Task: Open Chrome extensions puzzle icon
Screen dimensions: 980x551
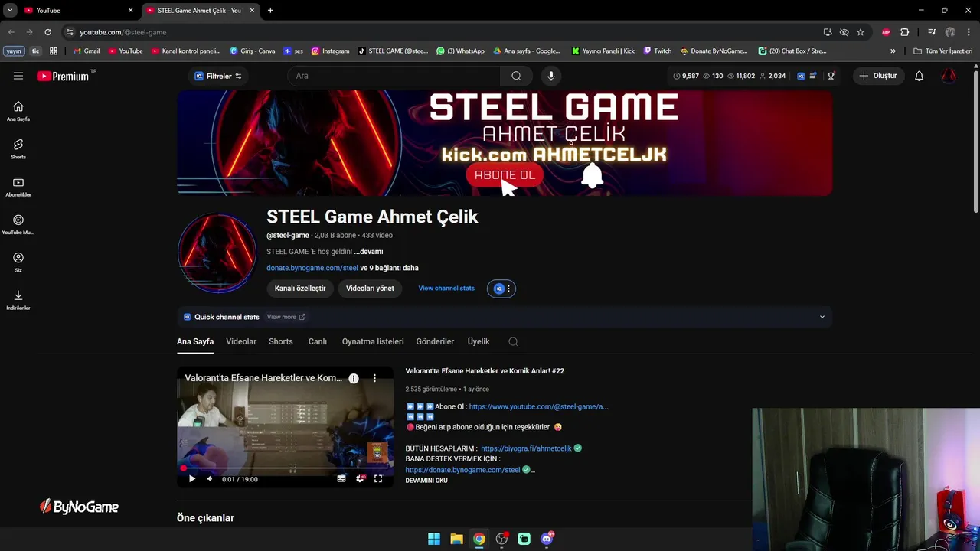Action: click(x=904, y=32)
